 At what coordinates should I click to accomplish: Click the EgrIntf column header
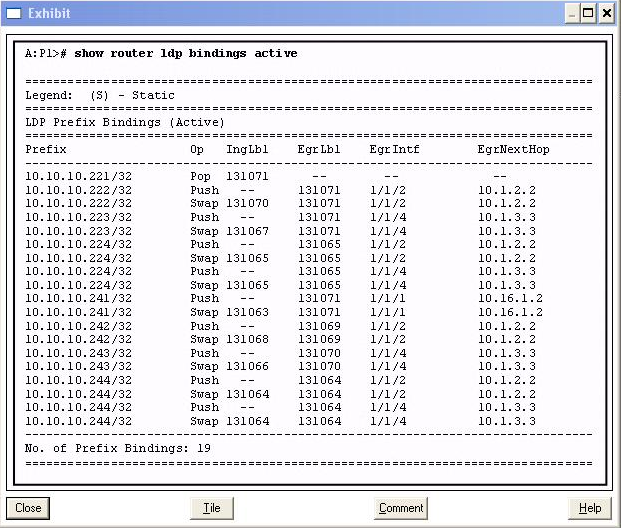(x=394, y=149)
